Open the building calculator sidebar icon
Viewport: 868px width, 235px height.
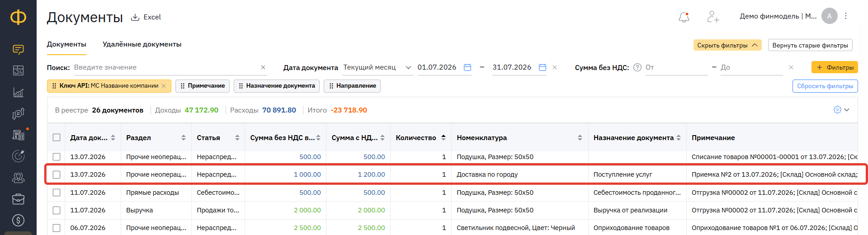tap(18, 135)
